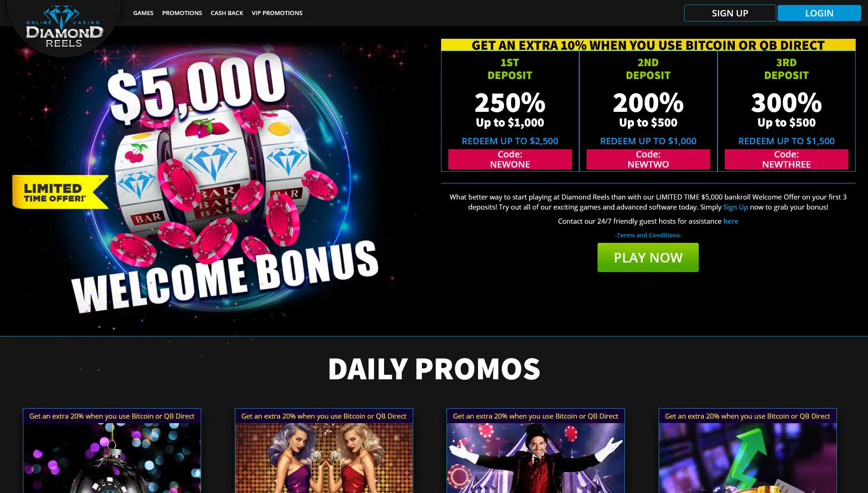The width and height of the screenshot is (868, 493).
Task: Open the Terms and Conditions link
Action: (648, 236)
